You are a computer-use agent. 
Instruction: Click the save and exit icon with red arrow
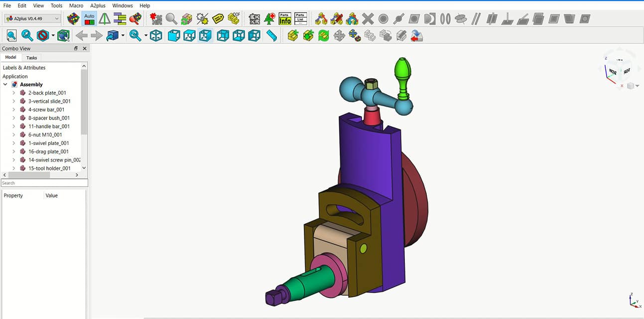coord(417,35)
